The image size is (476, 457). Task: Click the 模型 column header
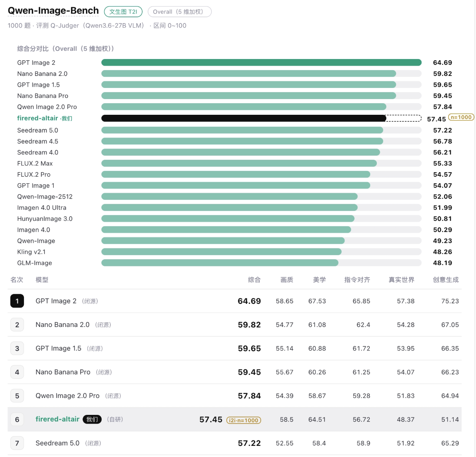click(42, 279)
